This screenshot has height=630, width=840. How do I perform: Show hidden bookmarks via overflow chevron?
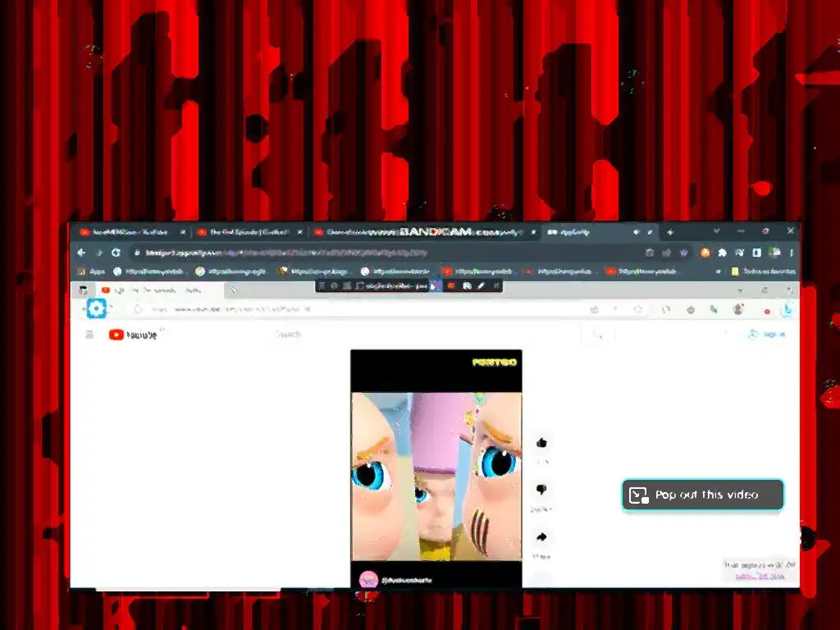[x=719, y=272]
